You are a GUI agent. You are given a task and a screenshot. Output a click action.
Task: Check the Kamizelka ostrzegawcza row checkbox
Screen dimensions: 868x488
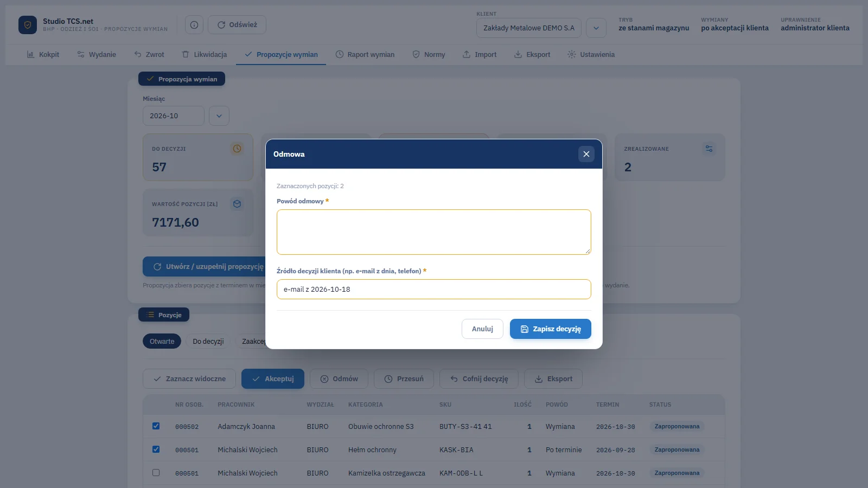[156, 473]
